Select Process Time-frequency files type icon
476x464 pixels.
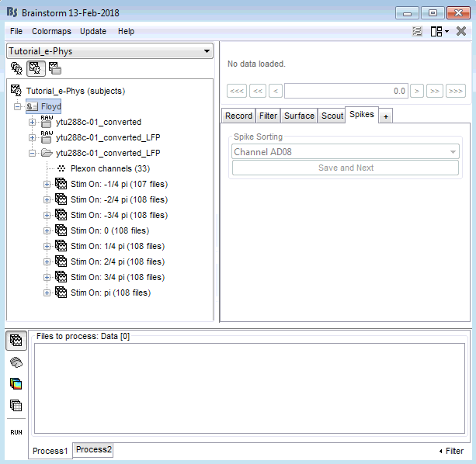point(16,384)
